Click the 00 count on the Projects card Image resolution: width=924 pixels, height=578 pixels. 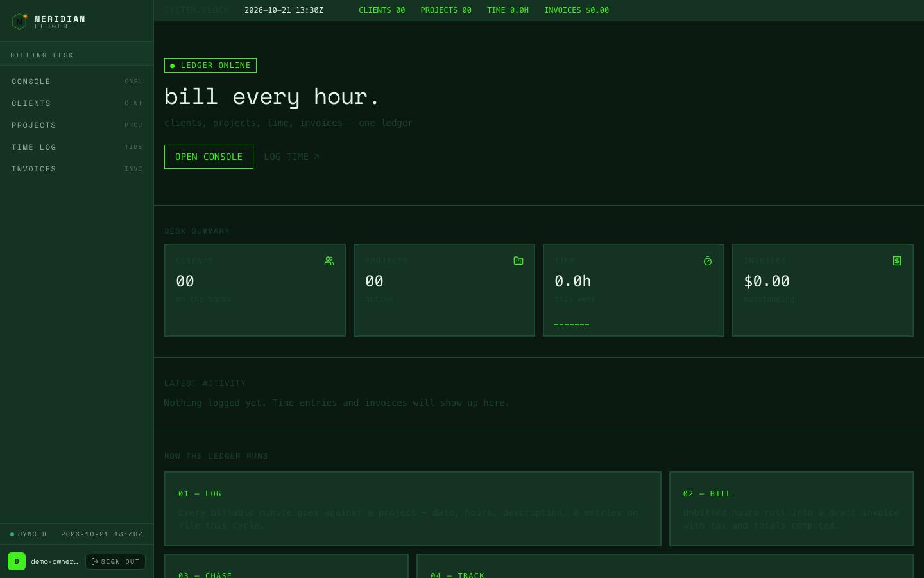coord(374,281)
